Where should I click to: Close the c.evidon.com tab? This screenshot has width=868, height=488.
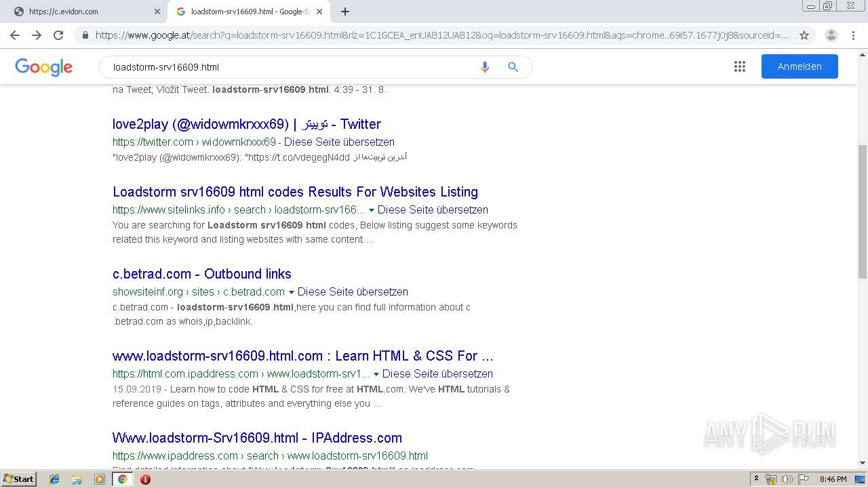pos(157,12)
